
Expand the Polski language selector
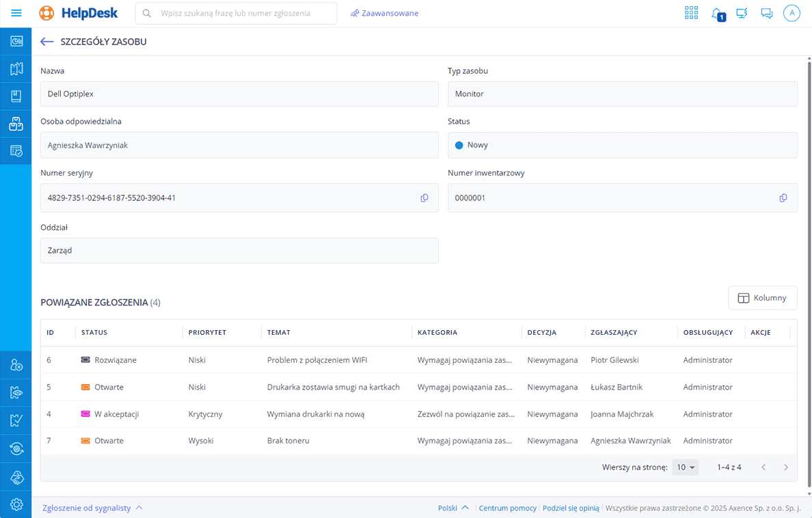(x=453, y=508)
